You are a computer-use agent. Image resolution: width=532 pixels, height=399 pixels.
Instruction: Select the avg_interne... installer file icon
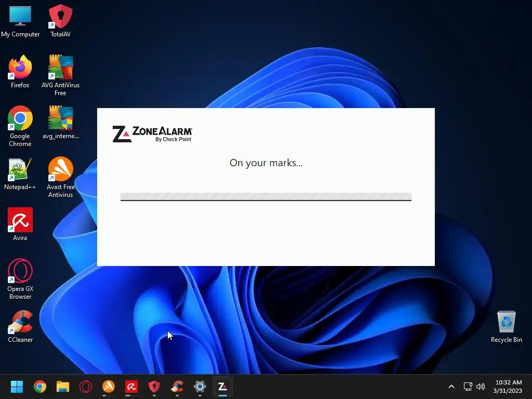click(x=60, y=123)
